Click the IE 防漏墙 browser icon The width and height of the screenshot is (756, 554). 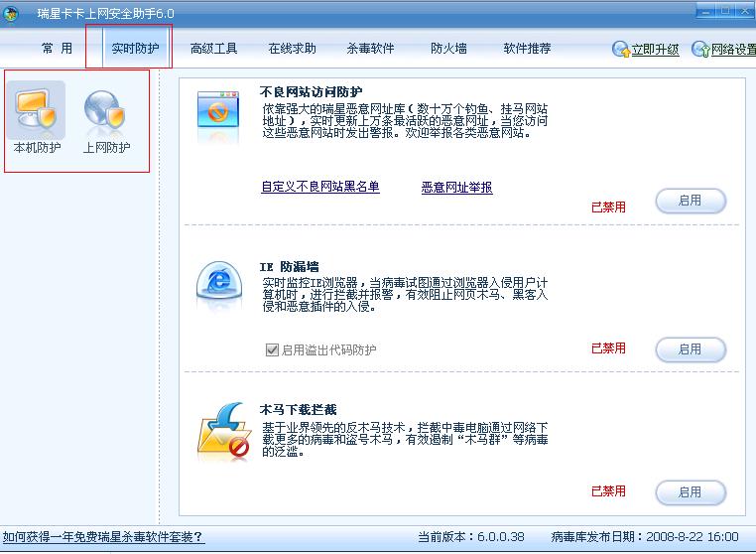(x=219, y=280)
